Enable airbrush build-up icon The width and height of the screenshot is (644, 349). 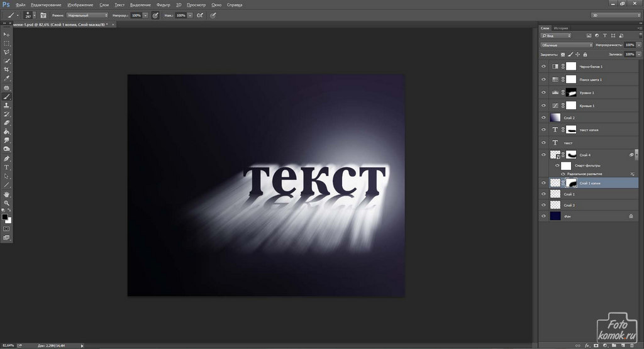200,15
